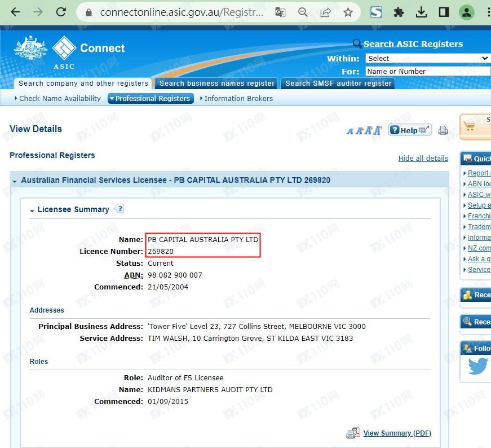Click the Principal Business Address value

(x=256, y=326)
